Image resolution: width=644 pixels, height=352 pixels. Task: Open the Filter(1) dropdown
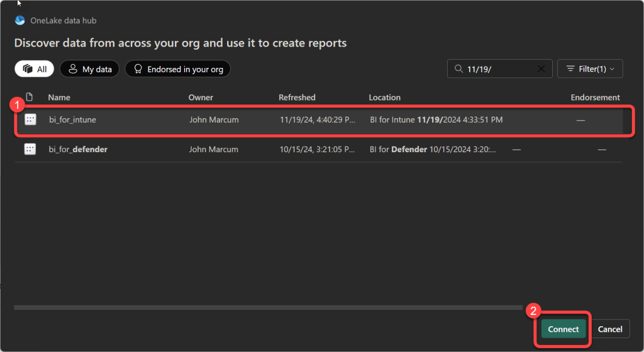point(590,69)
